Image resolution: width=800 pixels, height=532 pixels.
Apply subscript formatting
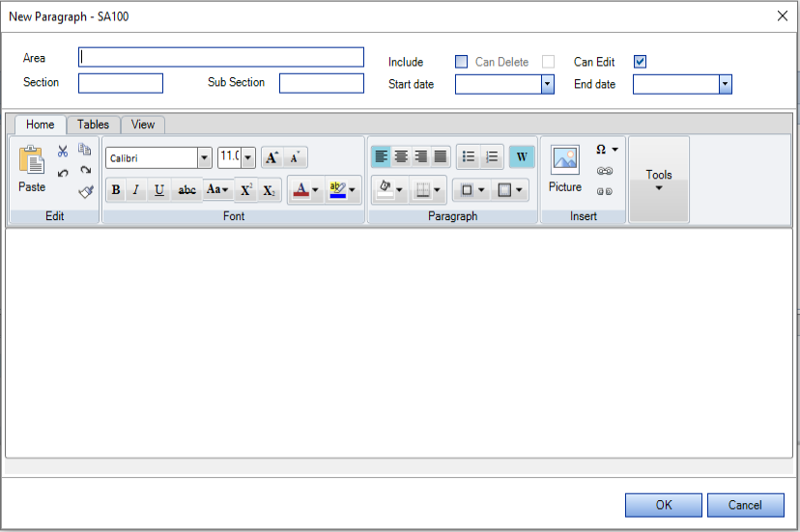coord(269,190)
